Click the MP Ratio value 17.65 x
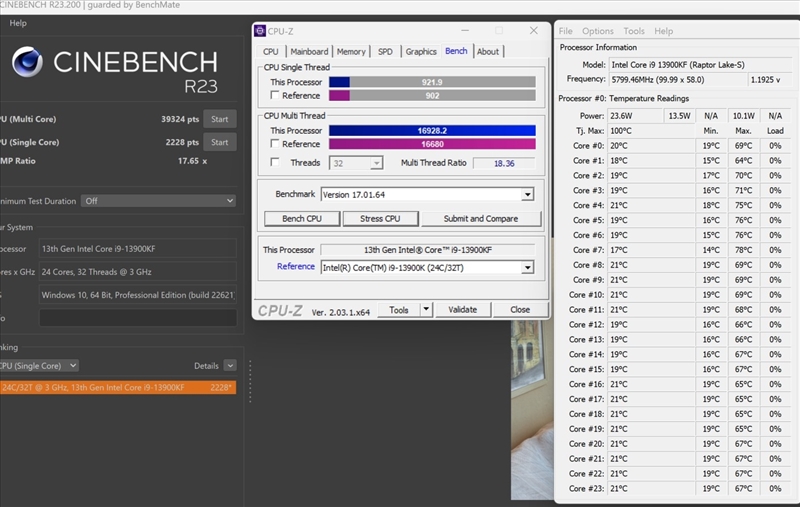The width and height of the screenshot is (800, 507). click(192, 161)
